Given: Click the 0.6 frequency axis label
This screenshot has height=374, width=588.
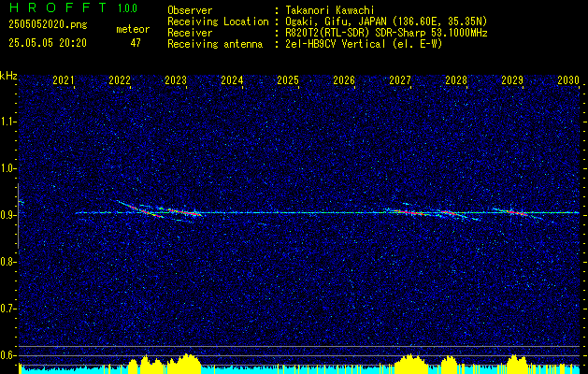Looking at the screenshot, I should (x=7, y=355).
